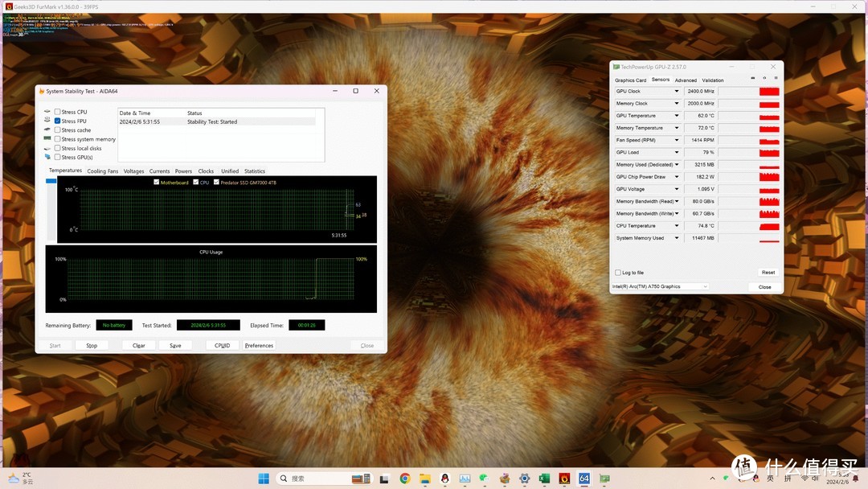
Task: Toggle Motherboard temperature graph checkbox
Action: pos(157,183)
